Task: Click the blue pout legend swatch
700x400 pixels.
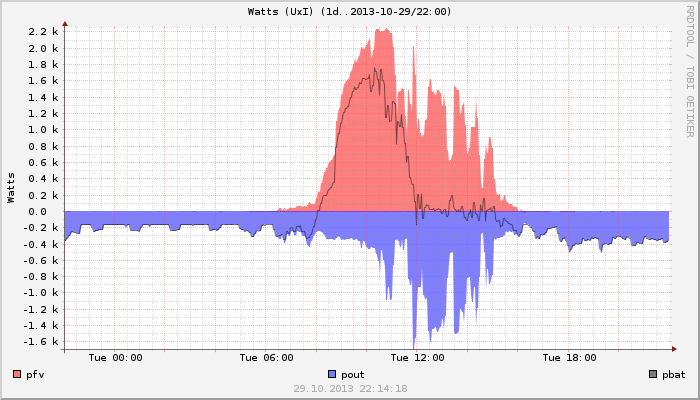Action: click(332, 374)
